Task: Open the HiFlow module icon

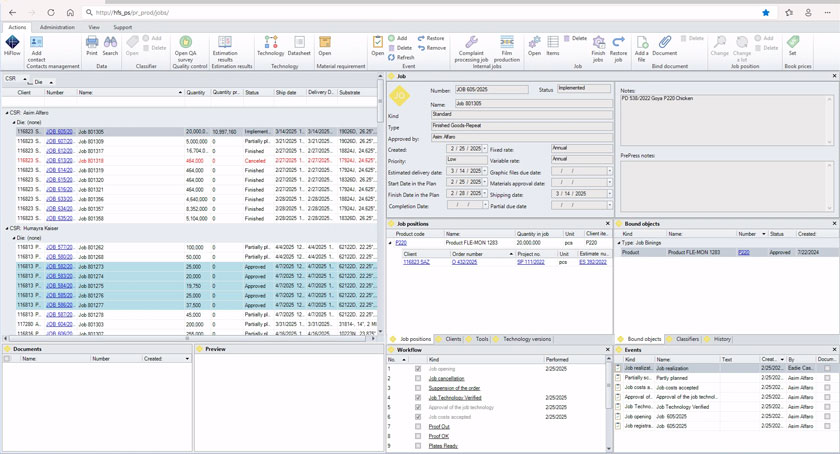Action: click(12, 44)
